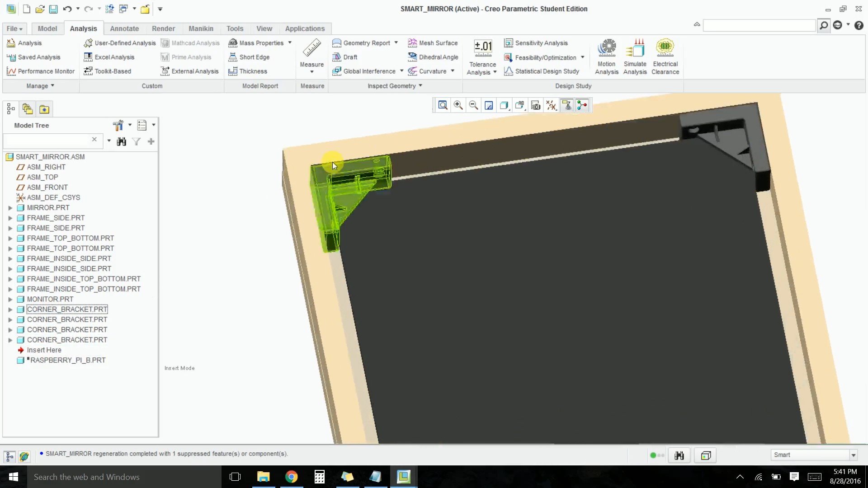This screenshot has height=488, width=868.
Task: Toggle spin center display
Action: pyautogui.click(x=582, y=105)
